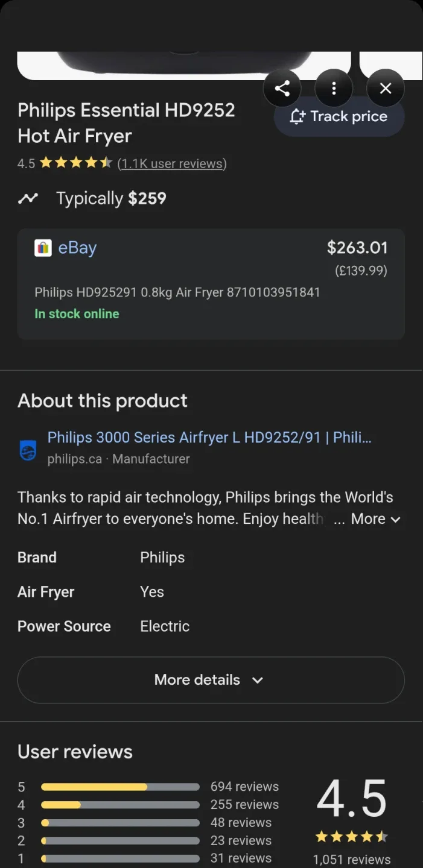Screen dimensions: 423x868
Task: Collapse the More details chevron arrow
Action: [257, 680]
